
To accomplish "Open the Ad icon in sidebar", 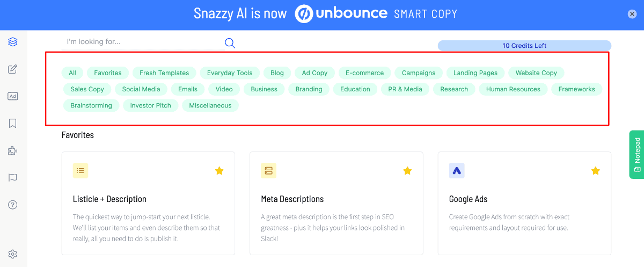I will pyautogui.click(x=13, y=96).
